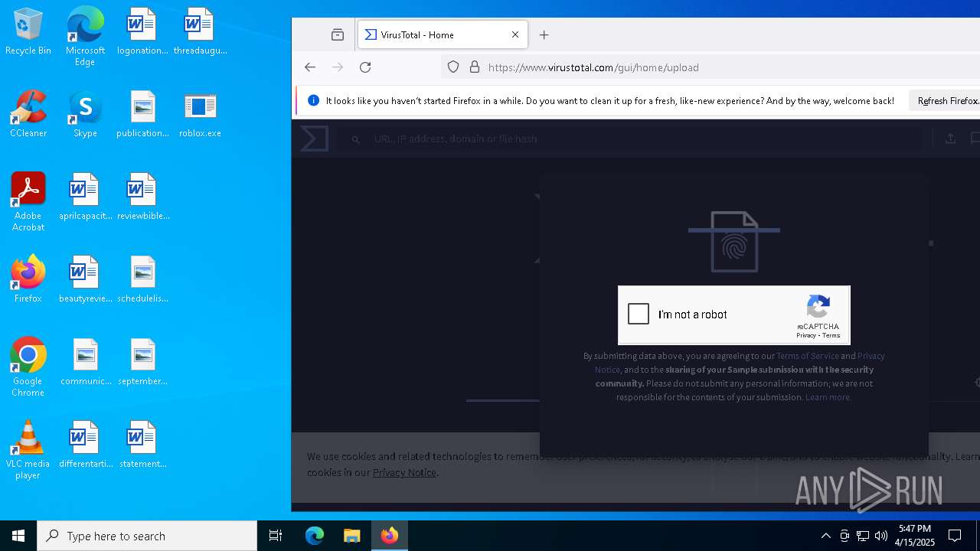The width and height of the screenshot is (980, 551).
Task: Open the communic image file
Action: tap(85, 362)
